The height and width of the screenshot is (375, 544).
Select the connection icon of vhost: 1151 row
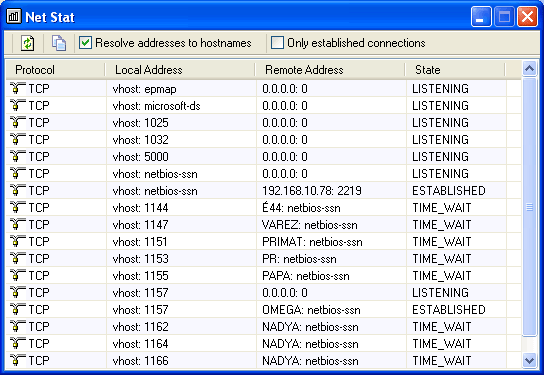click(17, 241)
